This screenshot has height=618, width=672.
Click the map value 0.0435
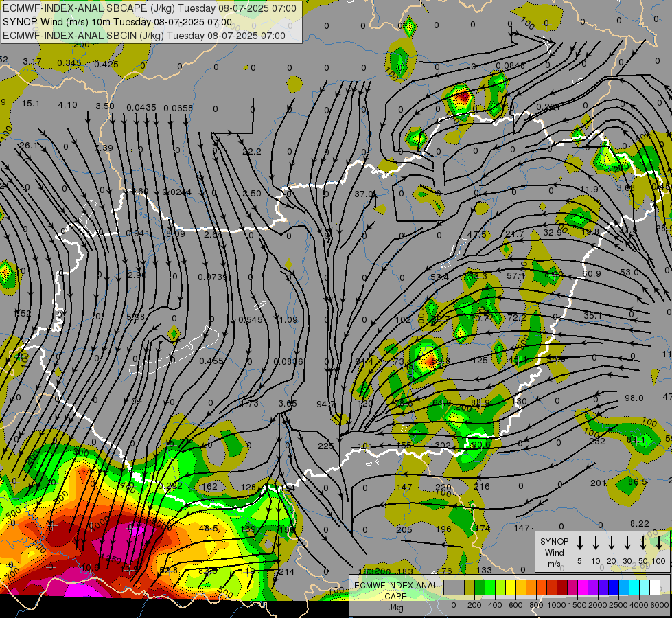click(x=141, y=107)
